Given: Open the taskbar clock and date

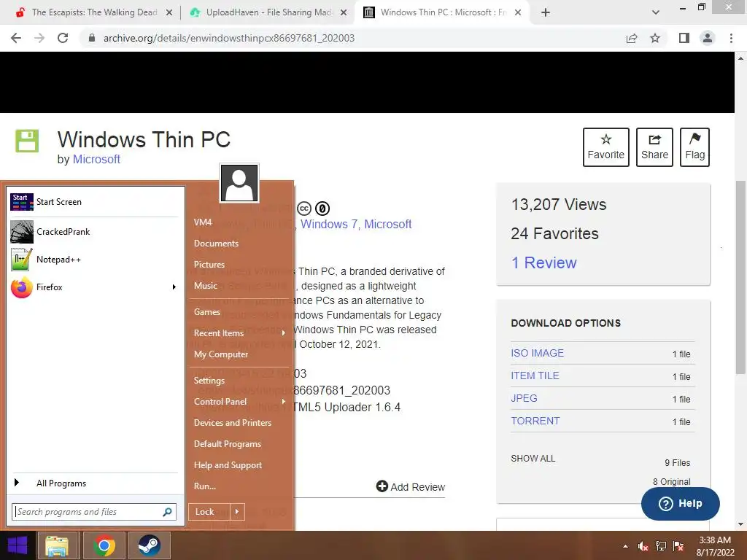Looking at the screenshot, I should pyautogui.click(x=715, y=546).
